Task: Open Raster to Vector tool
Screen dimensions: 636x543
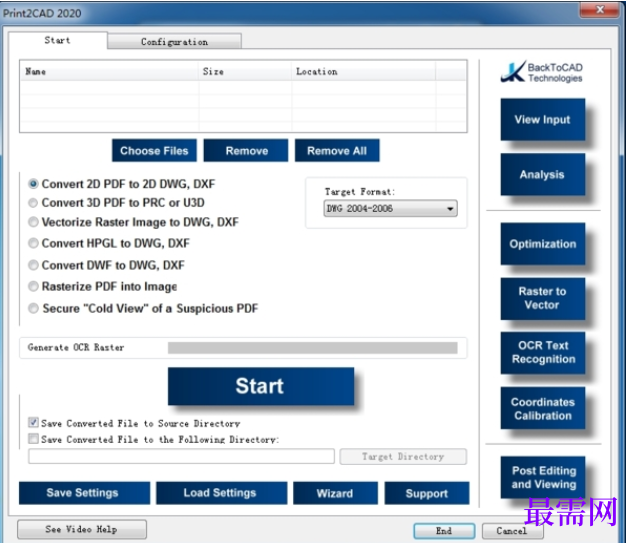Action: [543, 298]
